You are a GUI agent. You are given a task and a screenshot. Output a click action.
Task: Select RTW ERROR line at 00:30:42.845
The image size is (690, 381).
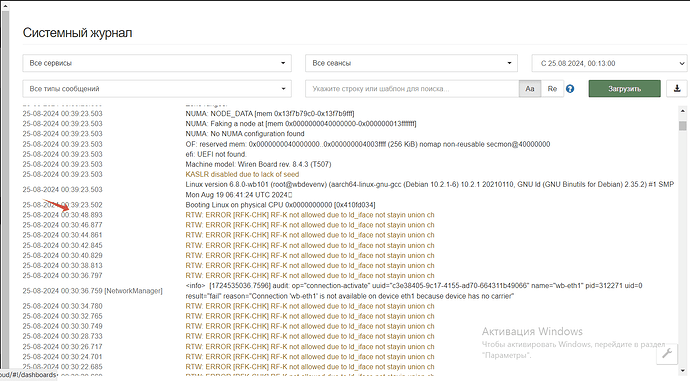pos(310,245)
